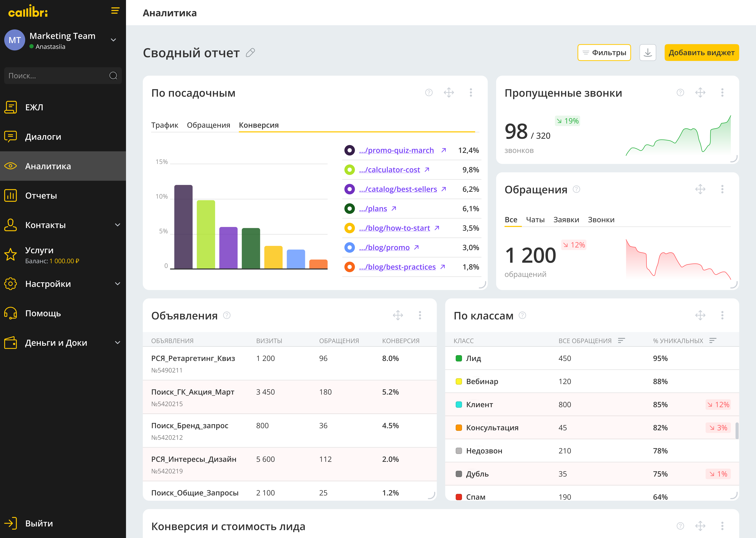Open three-dot menu of По посадочным widget
Image resolution: width=756 pixels, height=538 pixels.
pyautogui.click(x=471, y=93)
